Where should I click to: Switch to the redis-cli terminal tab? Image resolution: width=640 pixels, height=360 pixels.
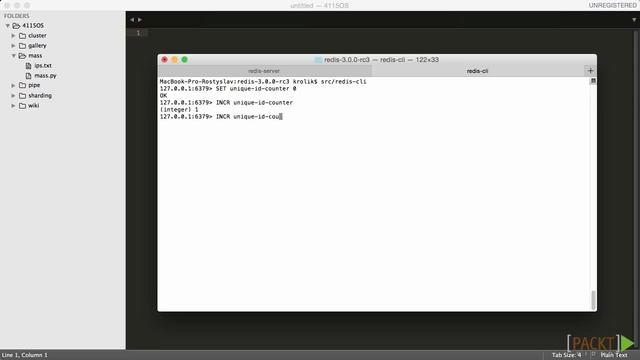click(x=477, y=71)
